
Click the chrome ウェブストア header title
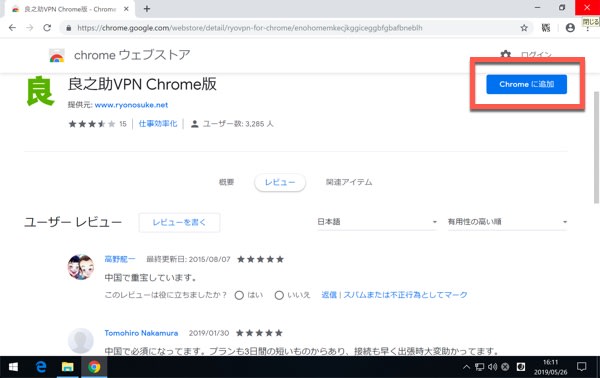(132, 55)
